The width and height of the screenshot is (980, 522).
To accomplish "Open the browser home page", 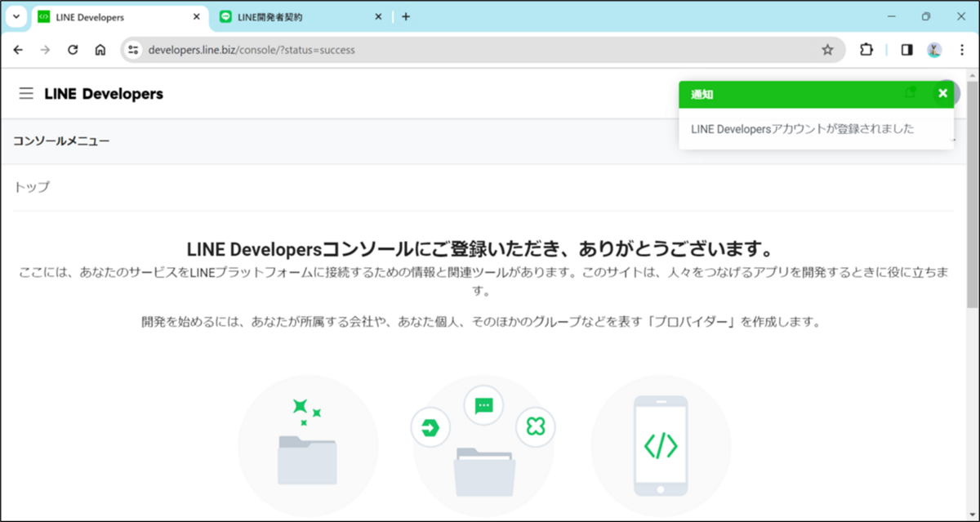I will pyautogui.click(x=100, y=50).
